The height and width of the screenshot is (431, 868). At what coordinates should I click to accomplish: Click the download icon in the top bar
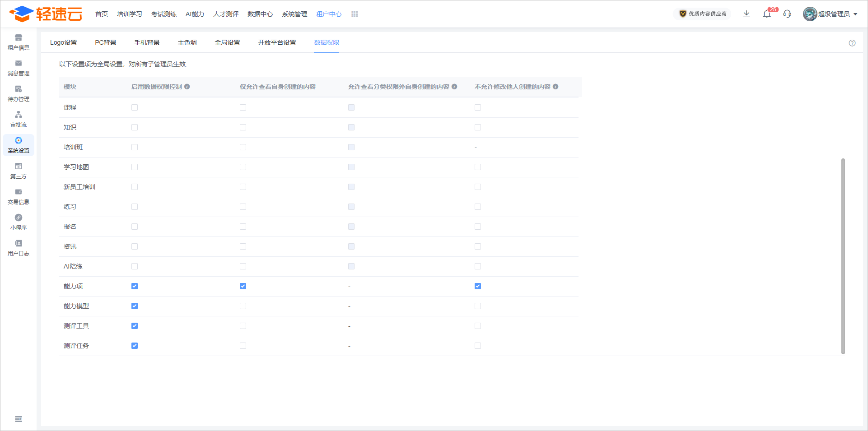746,14
